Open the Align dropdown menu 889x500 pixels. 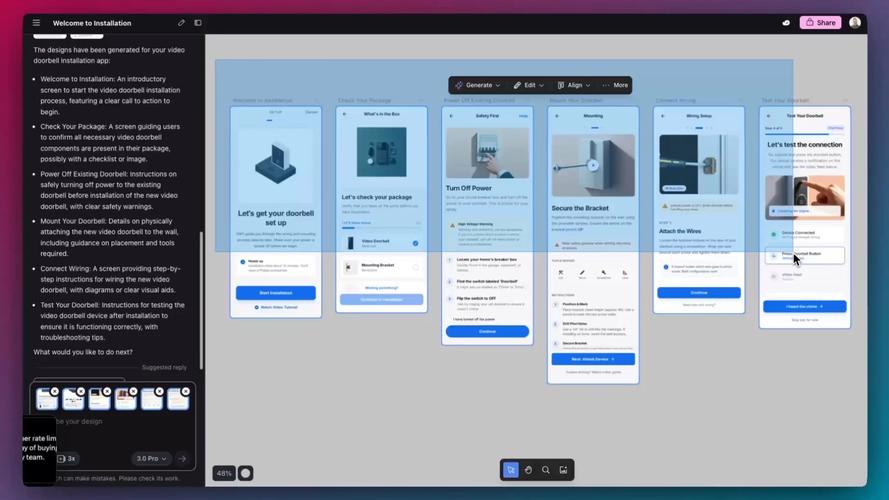click(x=574, y=85)
